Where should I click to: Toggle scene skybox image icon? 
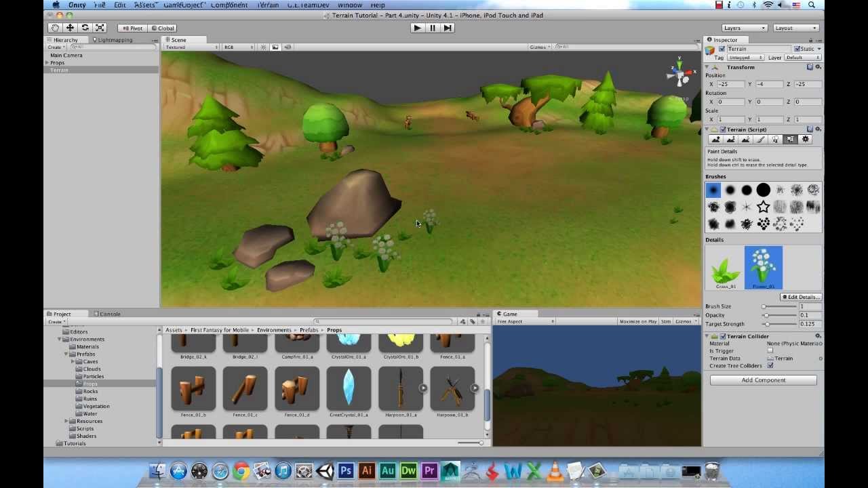click(275, 47)
